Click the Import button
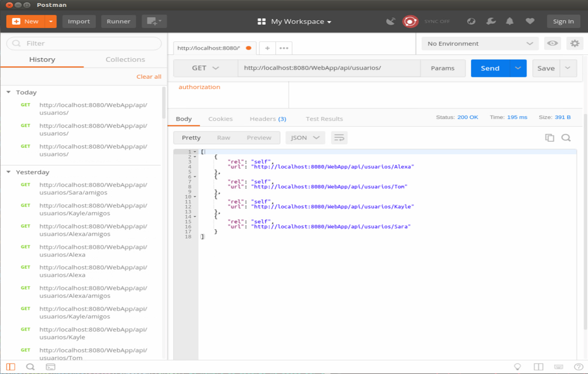This screenshot has height=374, width=588. 79,21
